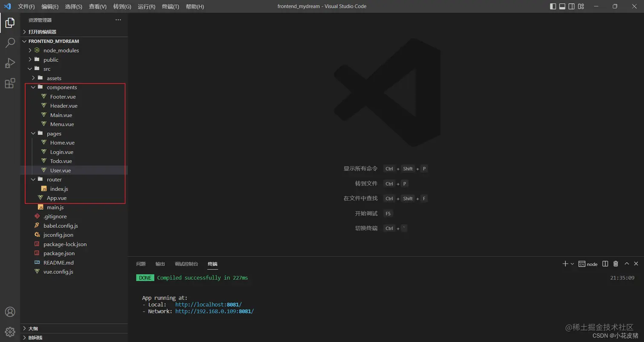Open package.json file
Image resolution: width=644 pixels, height=342 pixels.
coord(74,253)
